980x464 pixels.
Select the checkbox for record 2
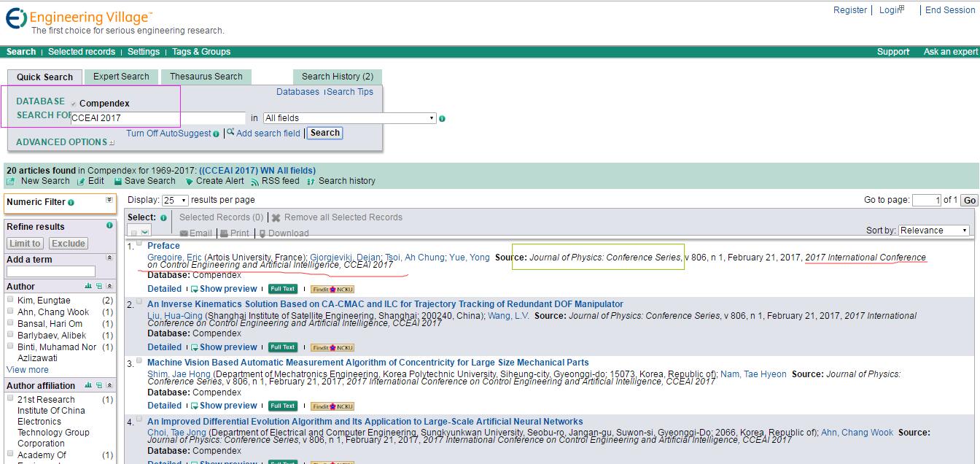pos(140,302)
